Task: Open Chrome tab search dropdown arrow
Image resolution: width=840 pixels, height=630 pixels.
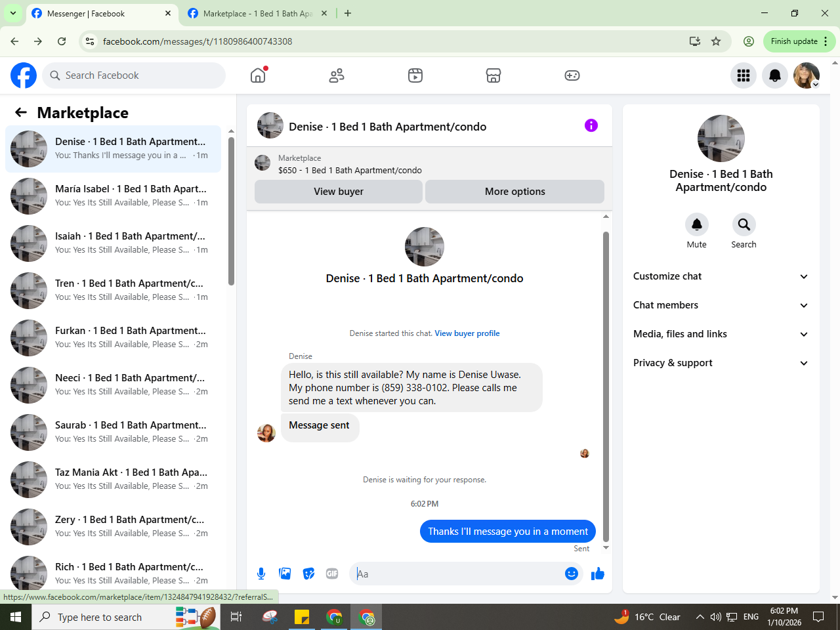Action: (x=13, y=13)
